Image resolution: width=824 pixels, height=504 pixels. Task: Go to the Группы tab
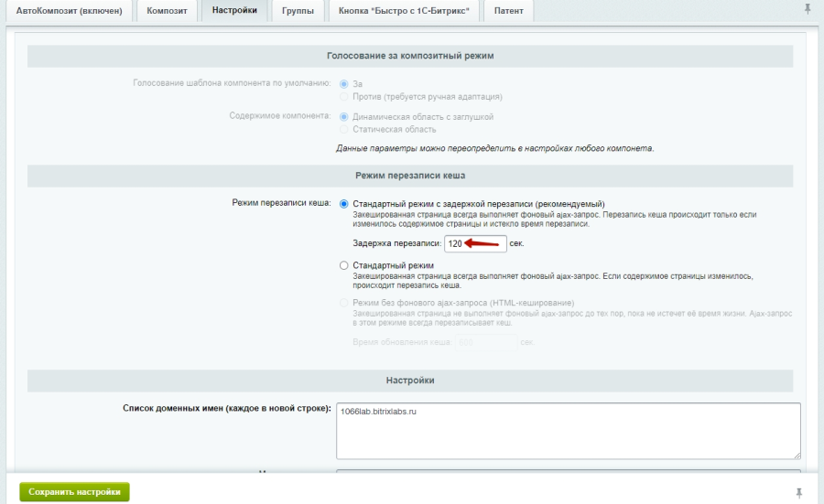[298, 11]
